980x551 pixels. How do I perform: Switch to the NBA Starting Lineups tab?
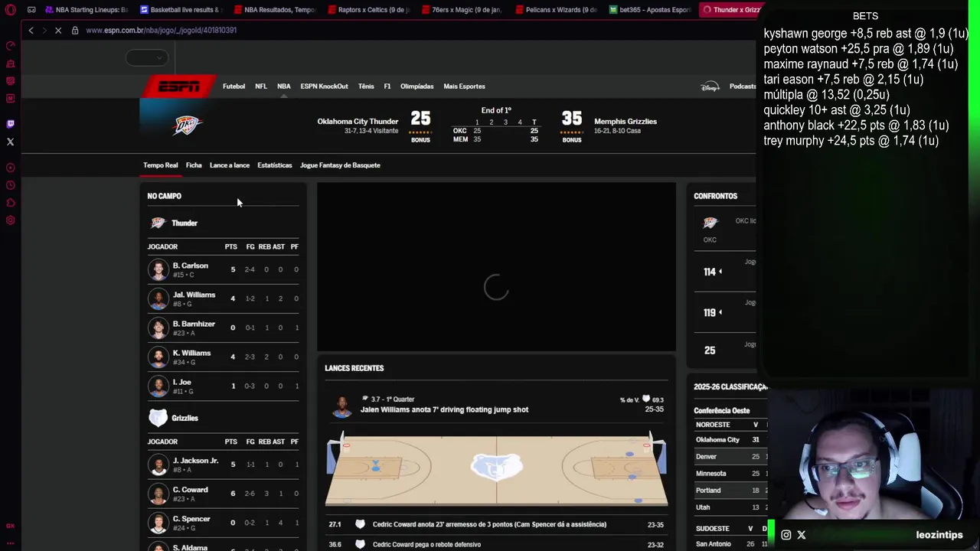(x=87, y=10)
